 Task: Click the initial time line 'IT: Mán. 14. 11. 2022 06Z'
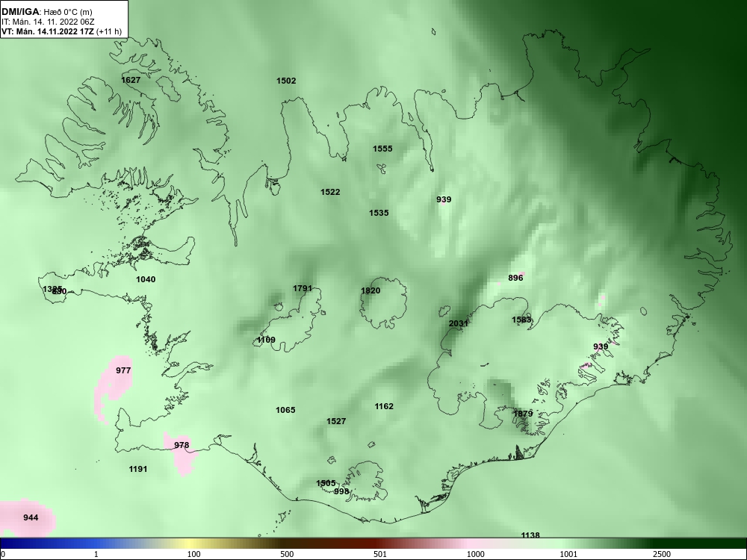48,22
